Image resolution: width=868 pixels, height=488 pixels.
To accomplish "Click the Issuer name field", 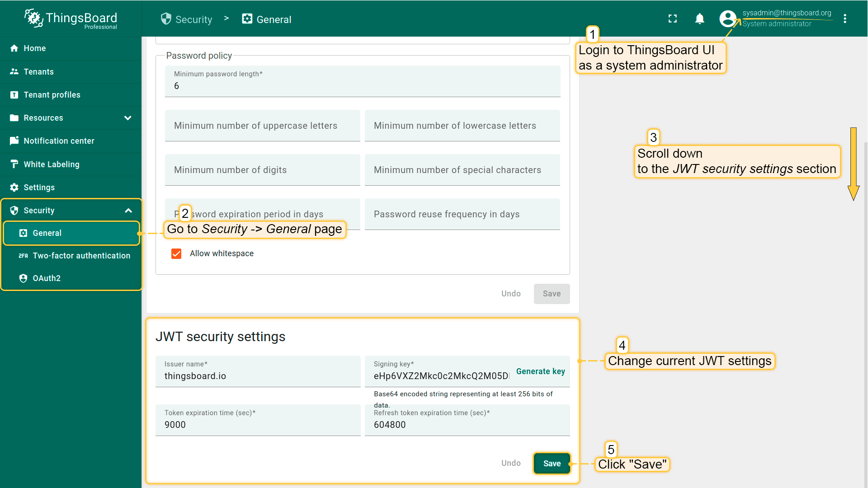I will pos(258,375).
